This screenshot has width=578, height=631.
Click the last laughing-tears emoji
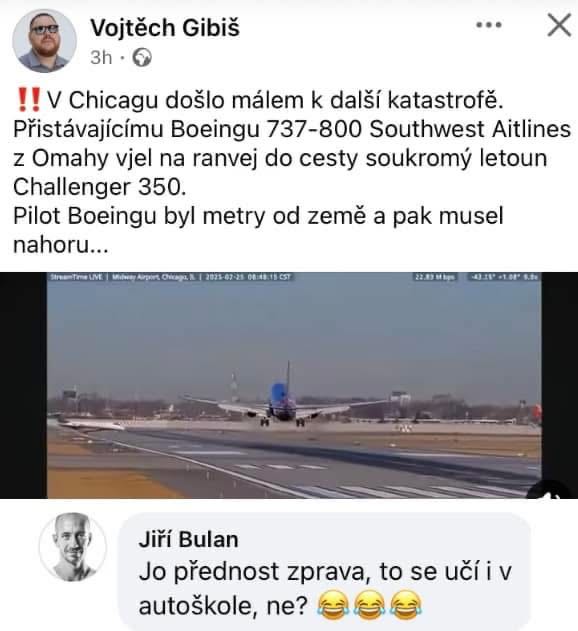point(406,605)
